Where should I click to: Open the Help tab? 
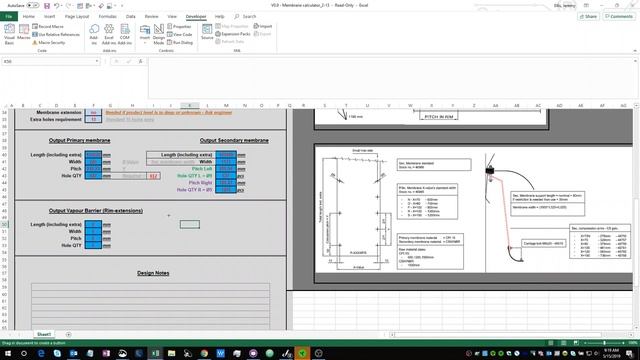220,16
